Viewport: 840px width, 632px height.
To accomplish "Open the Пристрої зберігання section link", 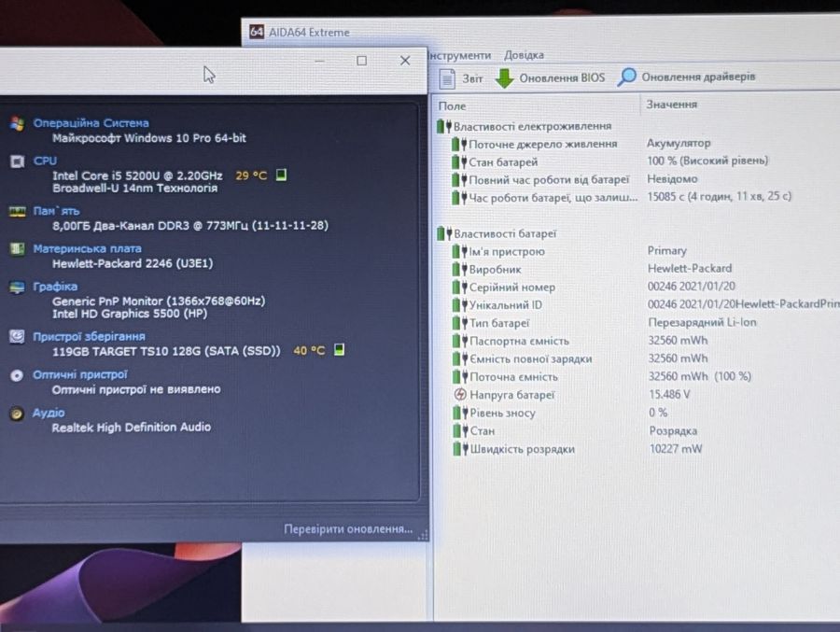I will pyautogui.click(x=89, y=337).
